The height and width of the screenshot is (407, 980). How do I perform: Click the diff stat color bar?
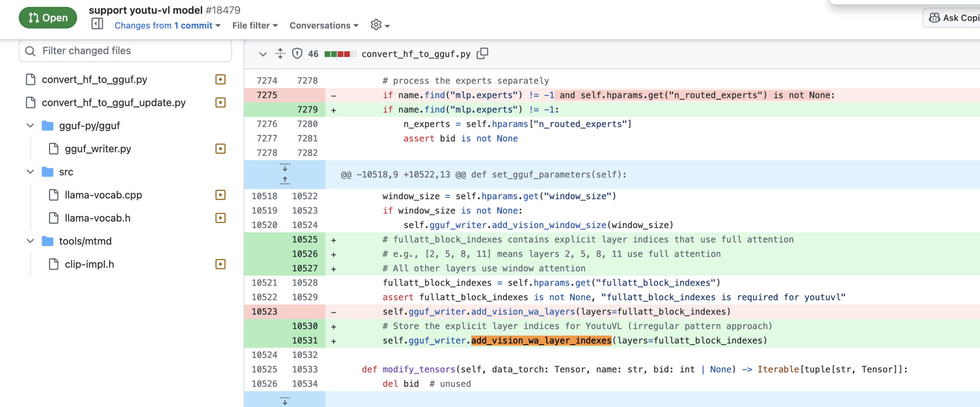tap(340, 54)
